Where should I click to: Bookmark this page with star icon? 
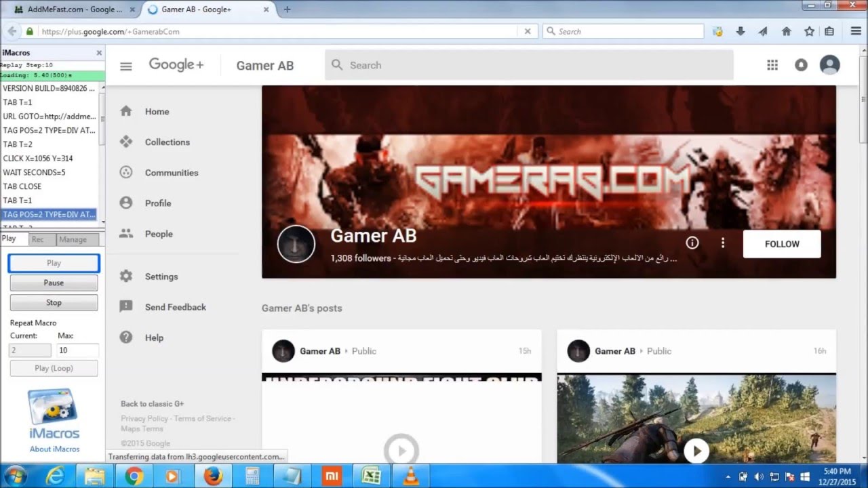click(x=809, y=31)
